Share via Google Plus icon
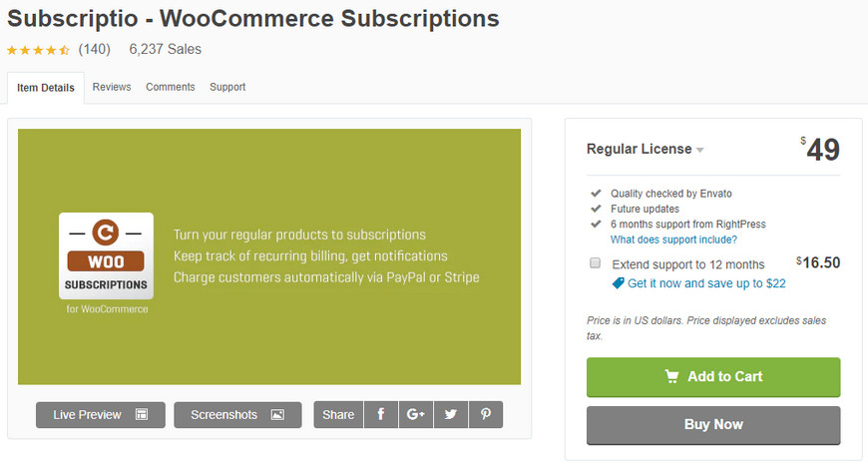868x471 pixels. [416, 414]
